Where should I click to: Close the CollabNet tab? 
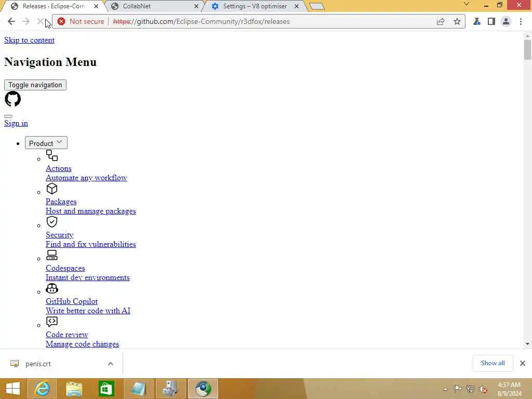point(196,6)
